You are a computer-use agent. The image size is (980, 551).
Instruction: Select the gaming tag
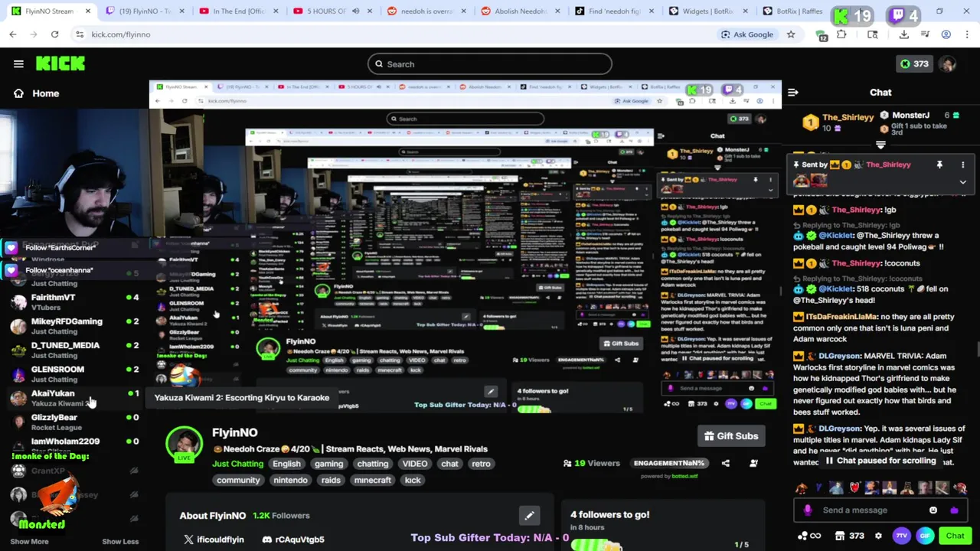(x=328, y=464)
